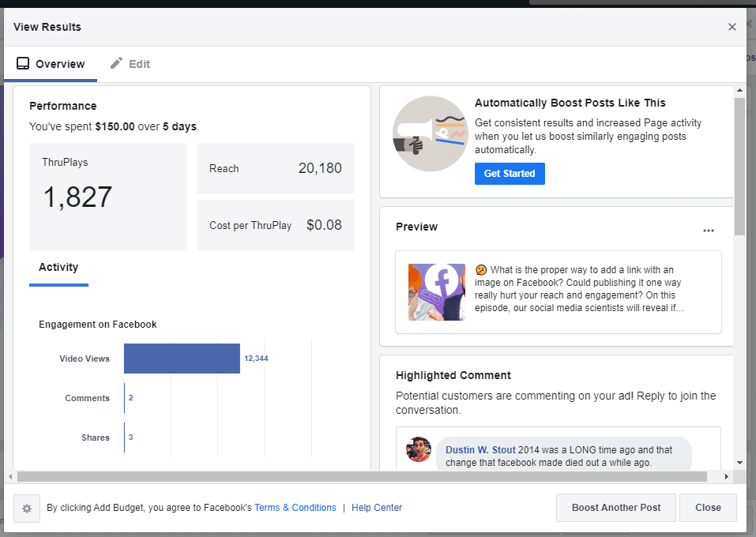The image size is (756, 537).
Task: Click the vertical scrollbar down arrow
Action: [739, 463]
